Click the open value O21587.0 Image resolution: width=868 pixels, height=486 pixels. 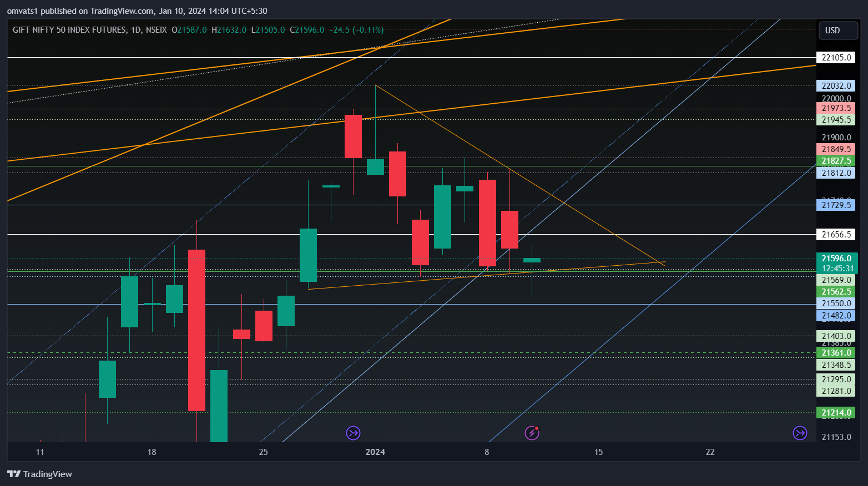coord(189,30)
